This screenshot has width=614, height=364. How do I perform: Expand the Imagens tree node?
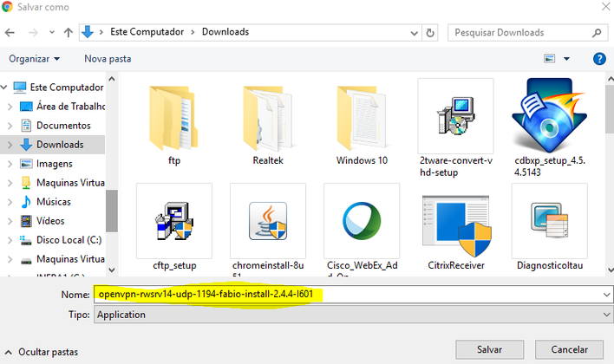pos(10,164)
